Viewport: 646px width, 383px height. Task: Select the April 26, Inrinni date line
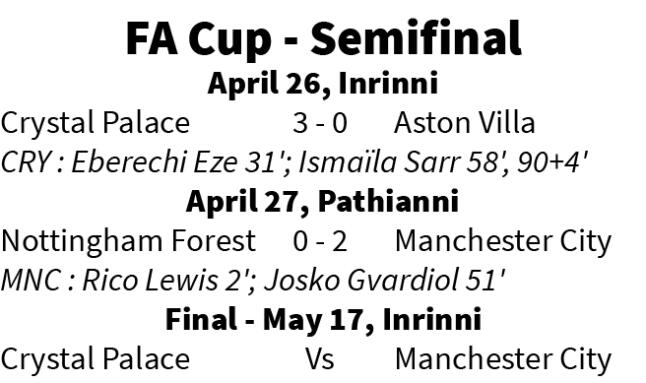tap(323, 84)
